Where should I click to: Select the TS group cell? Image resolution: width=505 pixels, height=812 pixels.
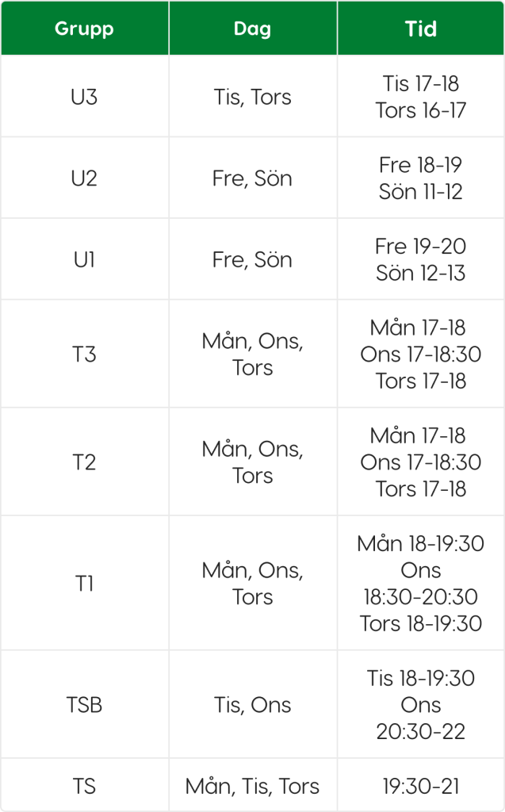point(84,786)
